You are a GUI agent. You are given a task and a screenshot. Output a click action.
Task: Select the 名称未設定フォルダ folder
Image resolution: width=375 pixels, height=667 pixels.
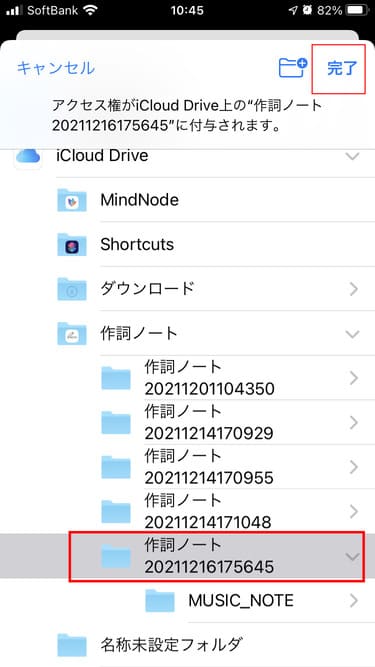188,645
